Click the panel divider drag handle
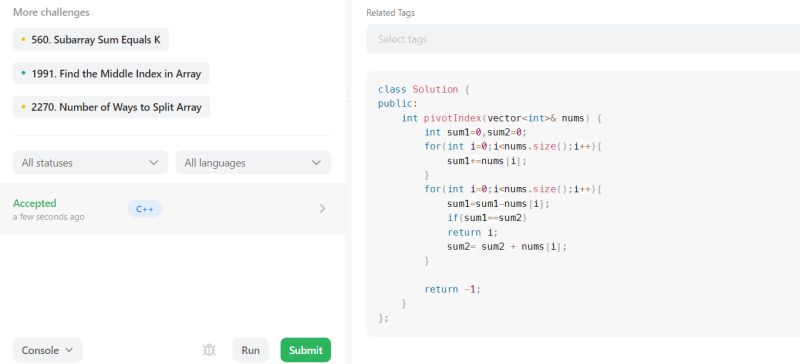Image resolution: width=800 pixels, height=364 pixels. pos(348,97)
